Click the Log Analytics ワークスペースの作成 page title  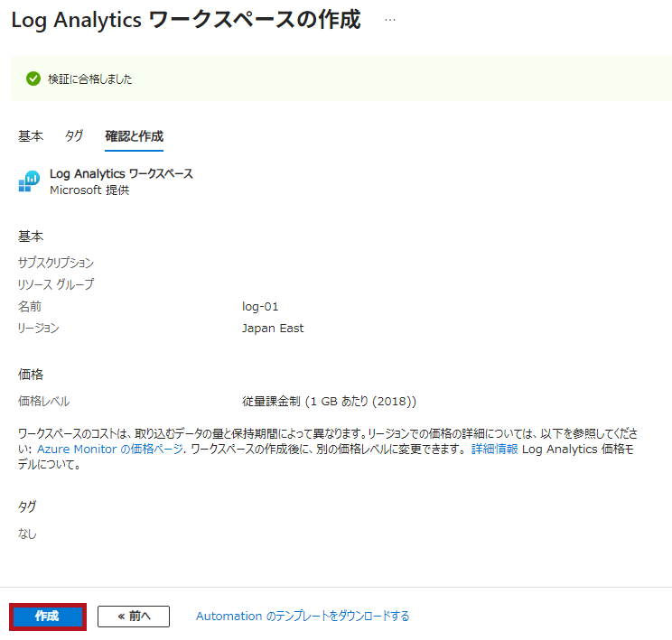click(185, 21)
